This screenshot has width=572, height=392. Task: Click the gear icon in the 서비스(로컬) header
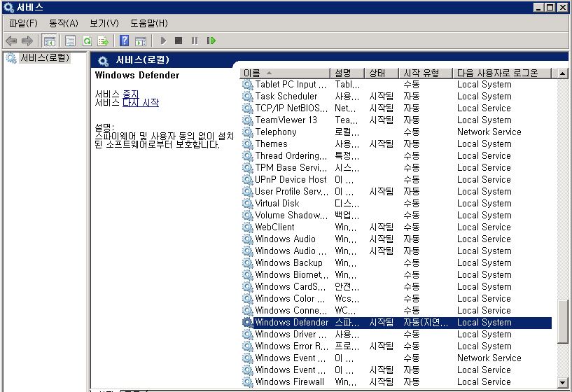coord(103,61)
